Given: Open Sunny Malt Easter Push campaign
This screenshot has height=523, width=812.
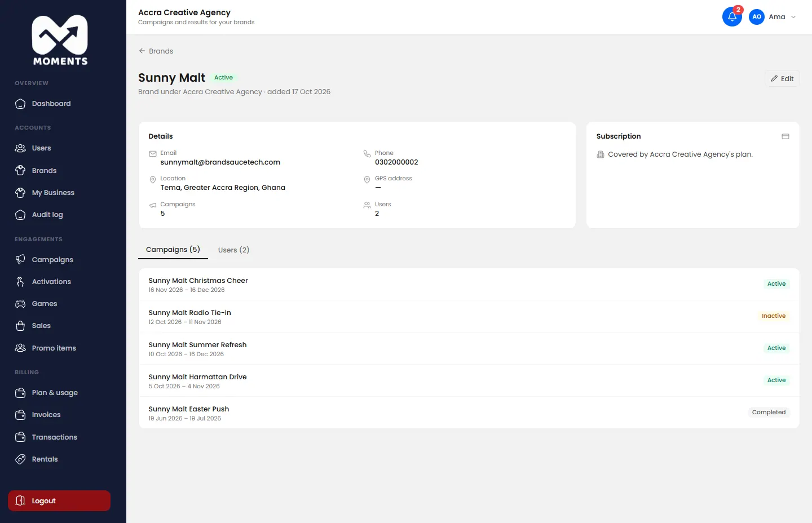Looking at the screenshot, I should tap(469, 413).
